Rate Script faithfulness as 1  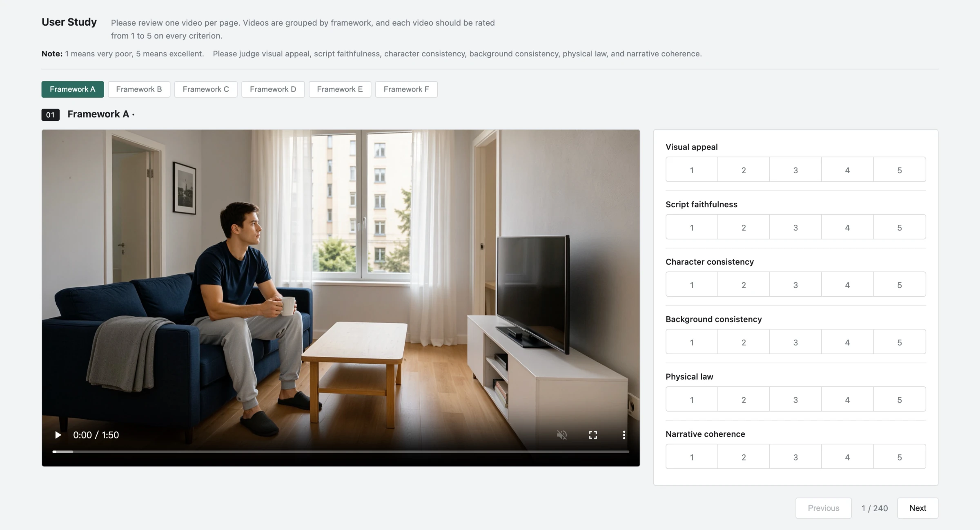tap(692, 227)
